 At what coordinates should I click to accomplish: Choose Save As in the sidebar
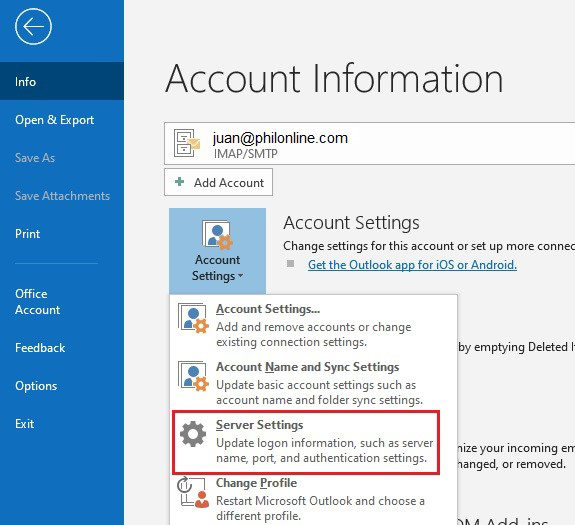click(62, 158)
